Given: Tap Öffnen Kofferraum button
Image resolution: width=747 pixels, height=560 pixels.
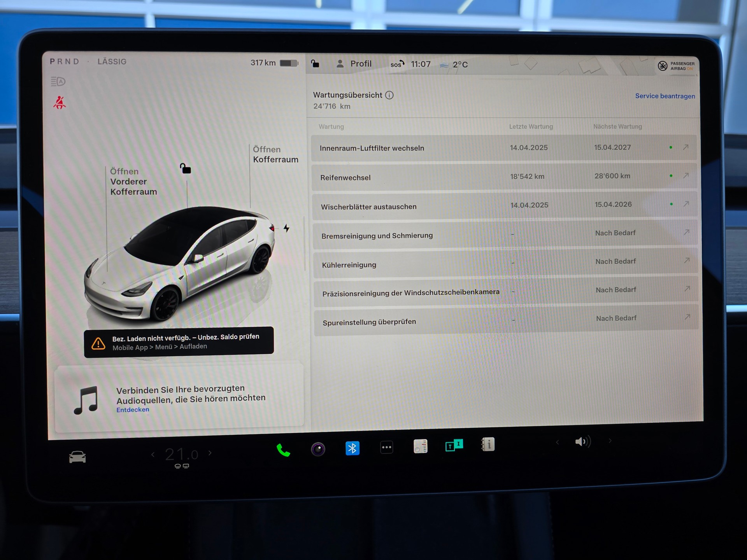Looking at the screenshot, I should (x=275, y=154).
